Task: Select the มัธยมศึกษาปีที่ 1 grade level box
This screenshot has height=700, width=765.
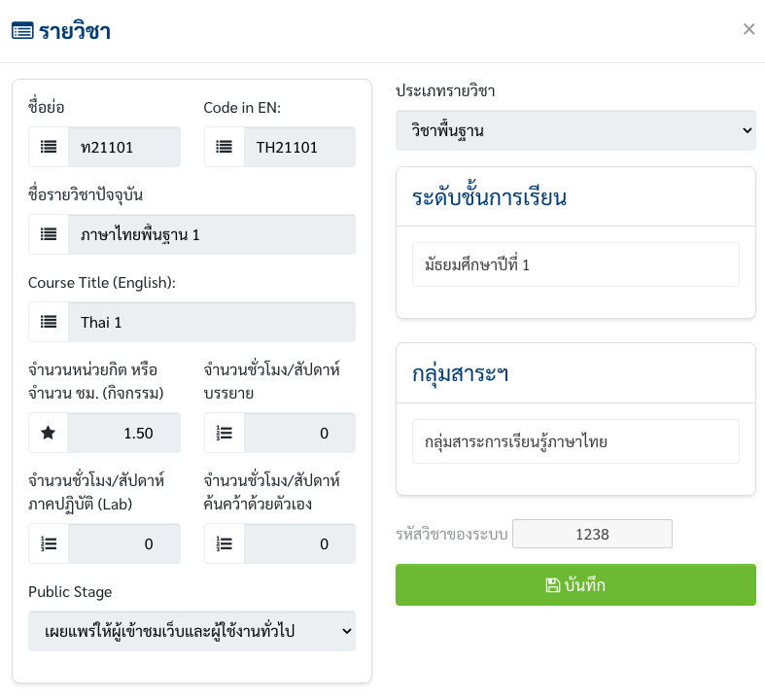Action: point(575,264)
